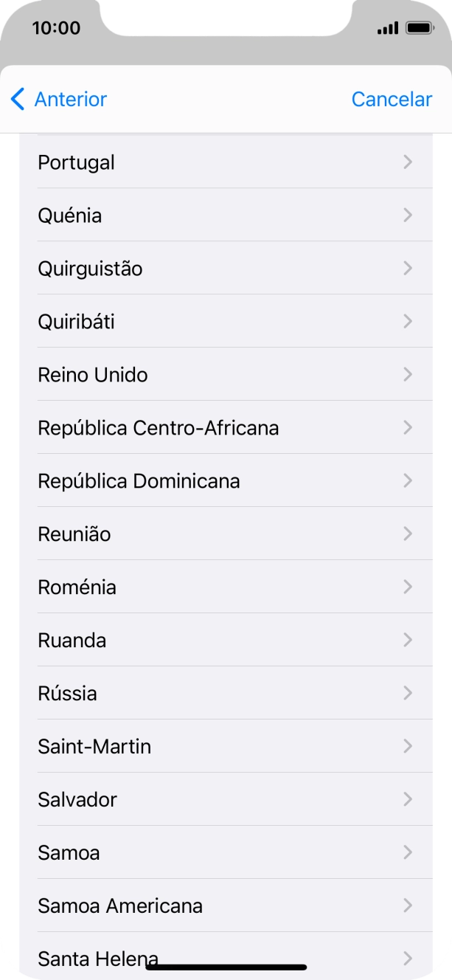Tap the Cancelar button
Viewport: 452px width, 980px height.
392,99
